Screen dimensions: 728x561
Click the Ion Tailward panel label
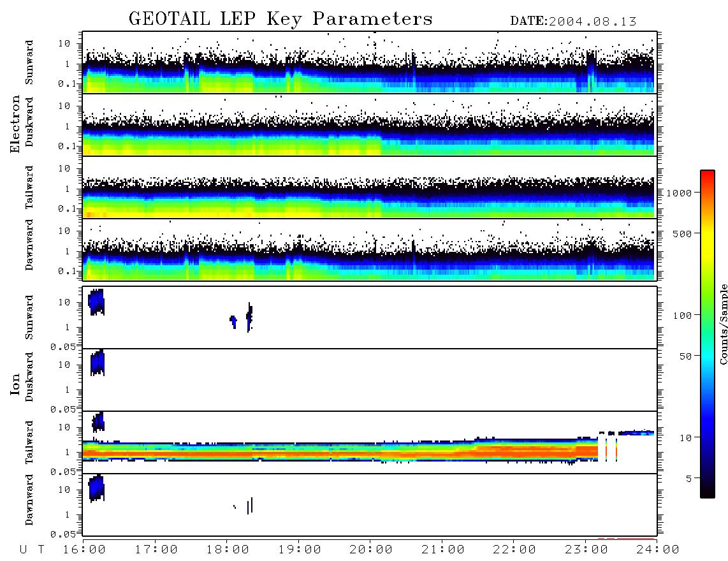(29, 442)
